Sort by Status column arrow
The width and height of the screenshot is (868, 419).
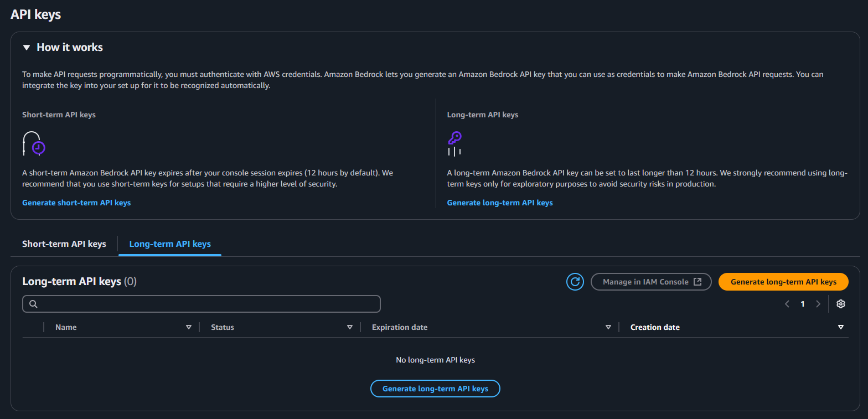click(x=350, y=327)
